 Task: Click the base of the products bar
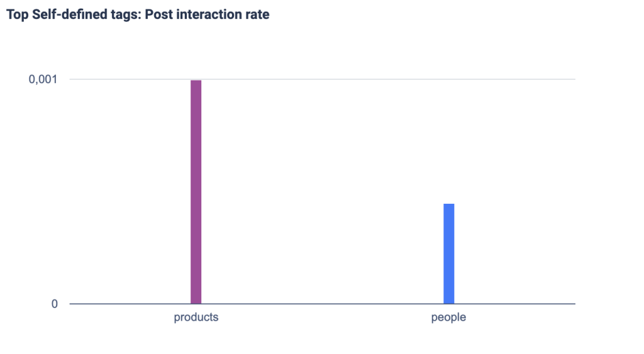point(196,302)
